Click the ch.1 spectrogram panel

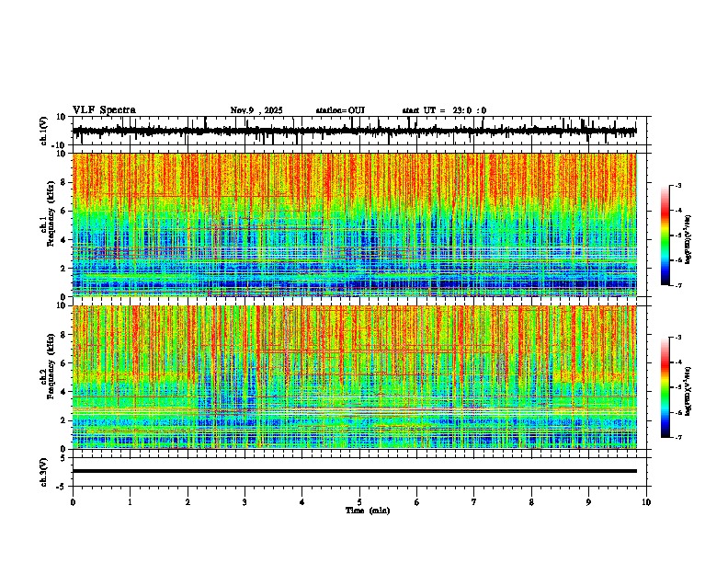click(355, 224)
